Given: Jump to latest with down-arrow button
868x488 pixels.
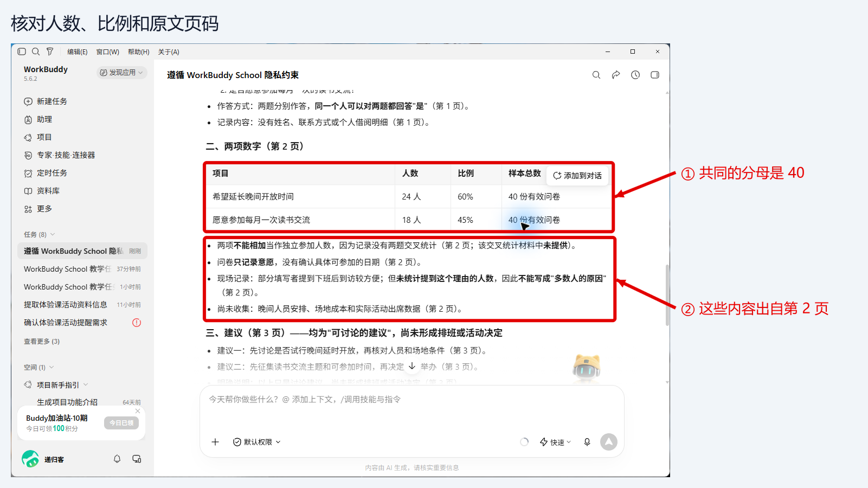Looking at the screenshot, I should (x=412, y=366).
